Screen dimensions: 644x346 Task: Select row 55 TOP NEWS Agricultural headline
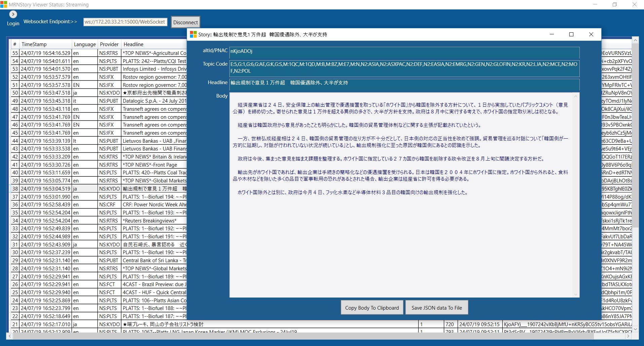(154, 53)
